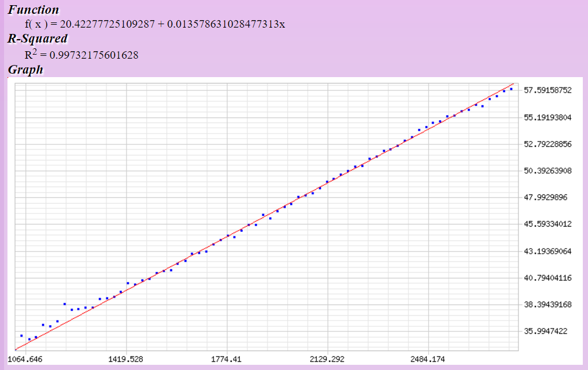Click the Graph heading
Screen dimensions: 588x370
pyautogui.click(x=25, y=70)
